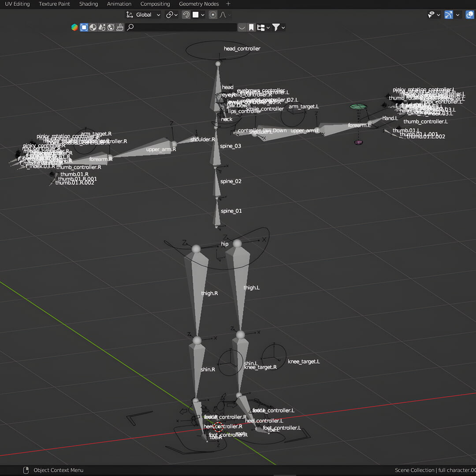Toggle the gizmo display button
The image size is (476, 476).
pos(449,15)
